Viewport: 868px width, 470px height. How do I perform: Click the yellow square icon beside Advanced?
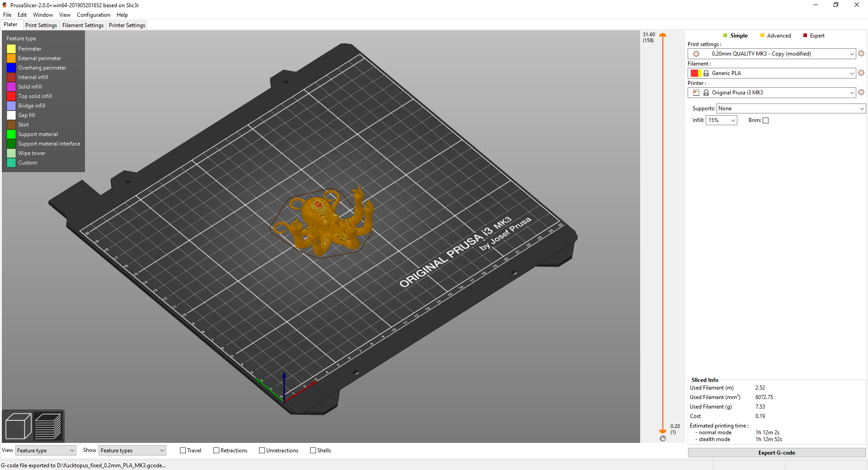(762, 36)
